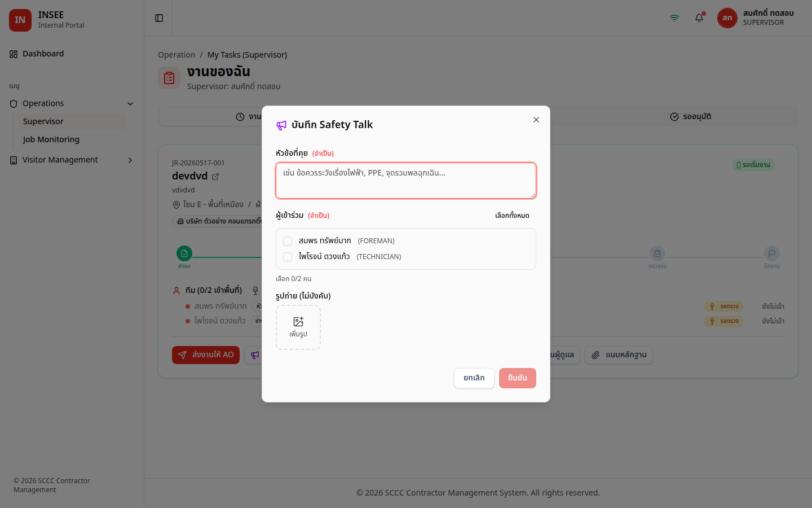Click the location pin icon
The image size is (812, 508).
pos(176,205)
